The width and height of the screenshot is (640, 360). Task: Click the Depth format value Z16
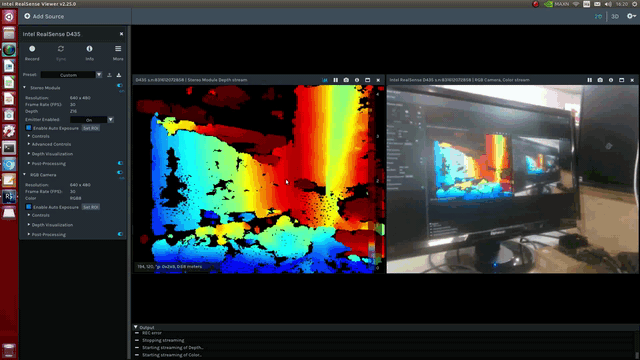coord(73,111)
